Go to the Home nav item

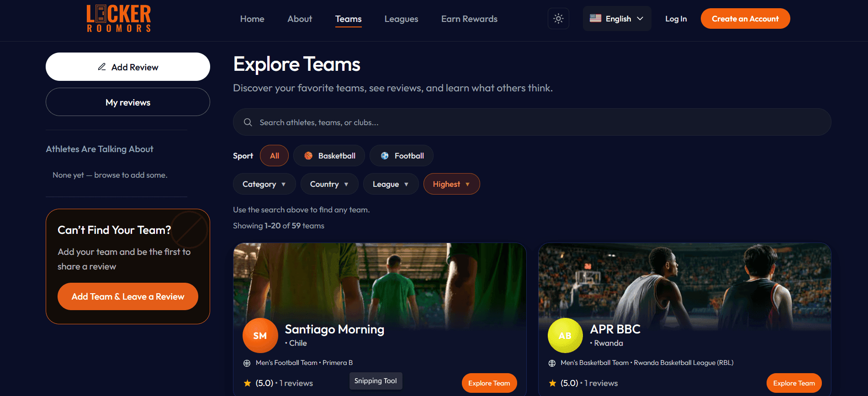[x=252, y=19]
